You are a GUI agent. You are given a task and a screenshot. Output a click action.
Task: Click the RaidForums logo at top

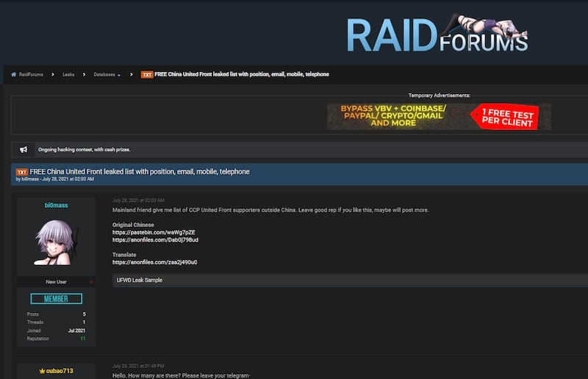click(x=437, y=35)
